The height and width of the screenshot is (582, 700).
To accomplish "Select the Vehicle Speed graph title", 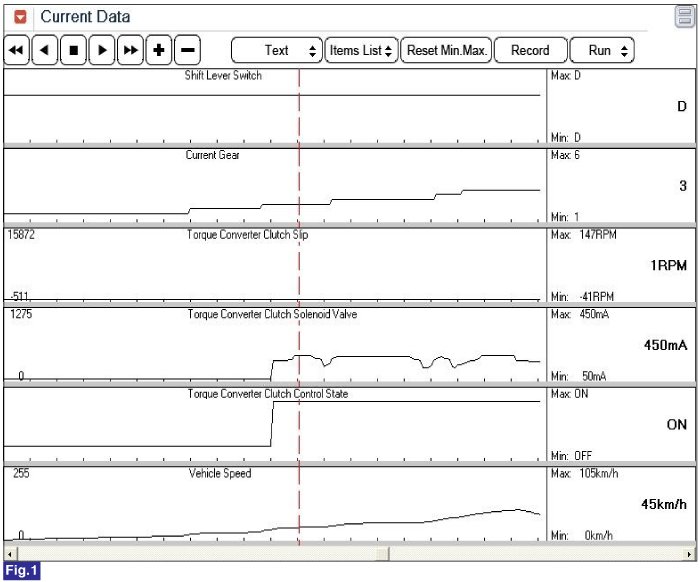I will pos(220,473).
